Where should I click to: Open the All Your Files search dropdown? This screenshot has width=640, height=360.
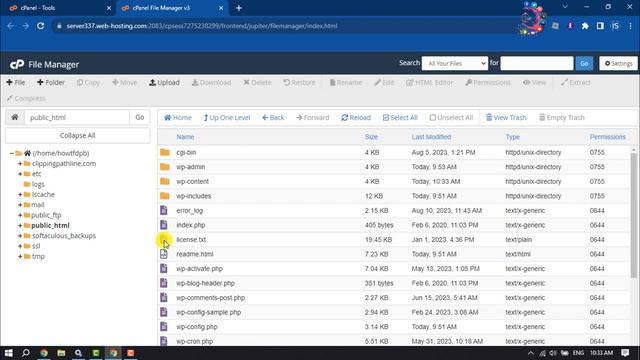455,63
